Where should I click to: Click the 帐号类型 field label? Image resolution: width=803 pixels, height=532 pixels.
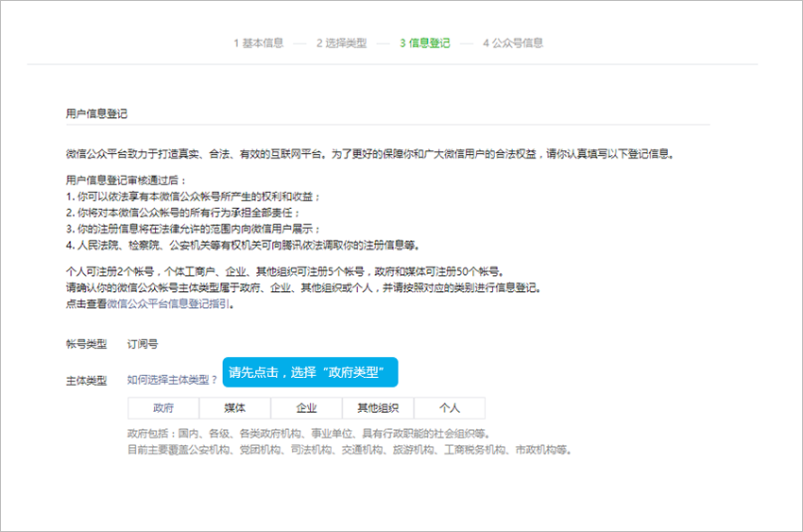click(87, 344)
